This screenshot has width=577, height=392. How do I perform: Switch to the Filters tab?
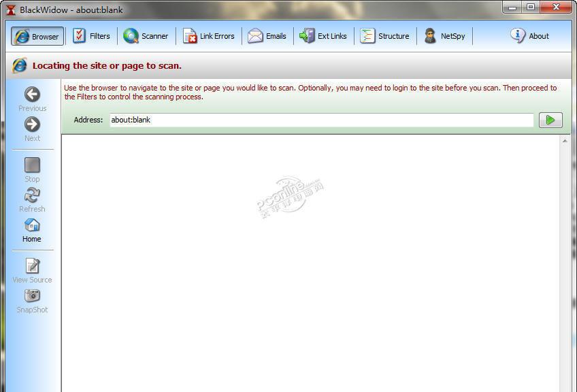(x=91, y=36)
